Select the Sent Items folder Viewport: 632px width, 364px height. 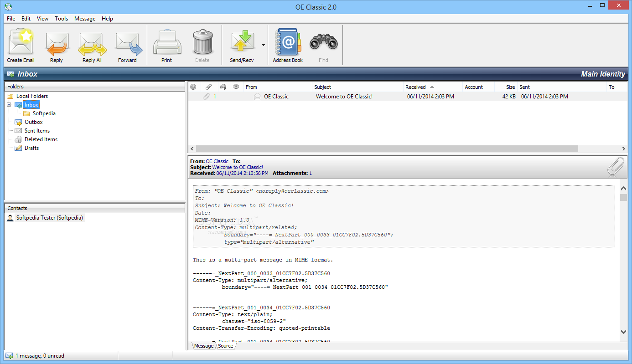pyautogui.click(x=37, y=131)
